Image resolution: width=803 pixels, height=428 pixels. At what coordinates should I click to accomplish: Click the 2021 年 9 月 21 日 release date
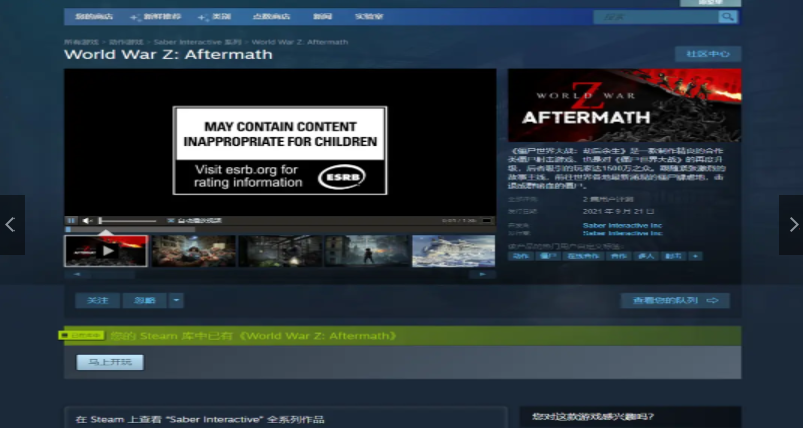[x=619, y=211]
